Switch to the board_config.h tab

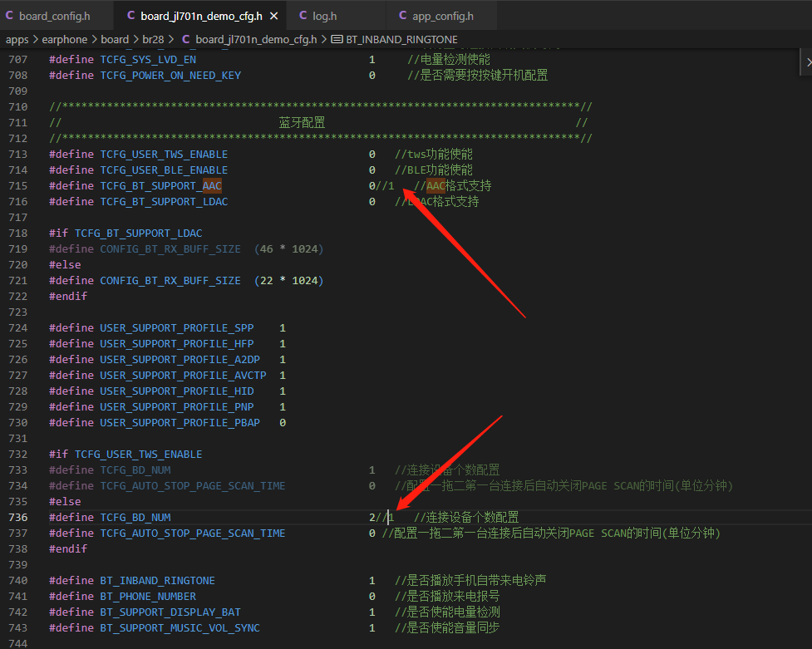click(54, 16)
